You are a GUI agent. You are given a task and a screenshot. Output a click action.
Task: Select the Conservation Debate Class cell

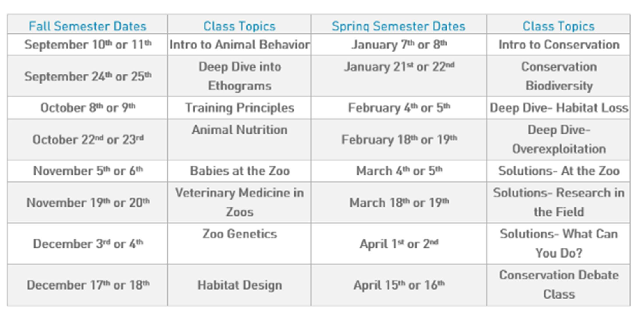click(559, 285)
